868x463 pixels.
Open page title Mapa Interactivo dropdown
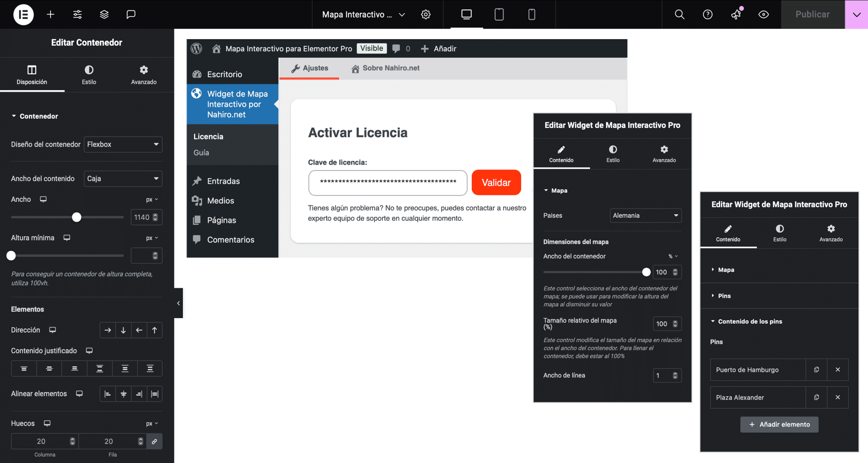pyautogui.click(x=363, y=14)
